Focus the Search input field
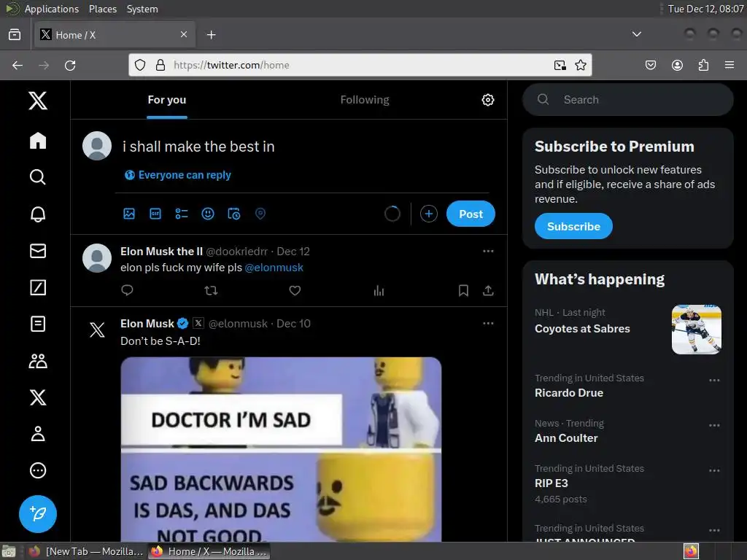 click(x=628, y=99)
